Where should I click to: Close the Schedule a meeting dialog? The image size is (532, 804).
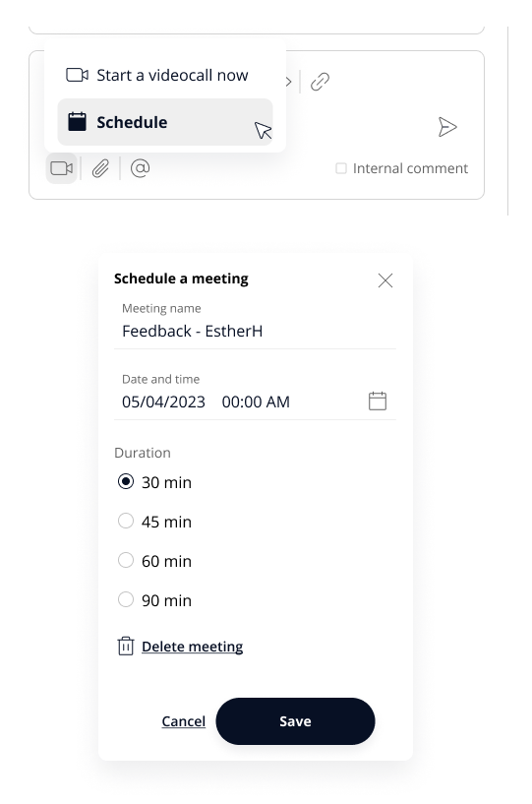click(x=385, y=280)
